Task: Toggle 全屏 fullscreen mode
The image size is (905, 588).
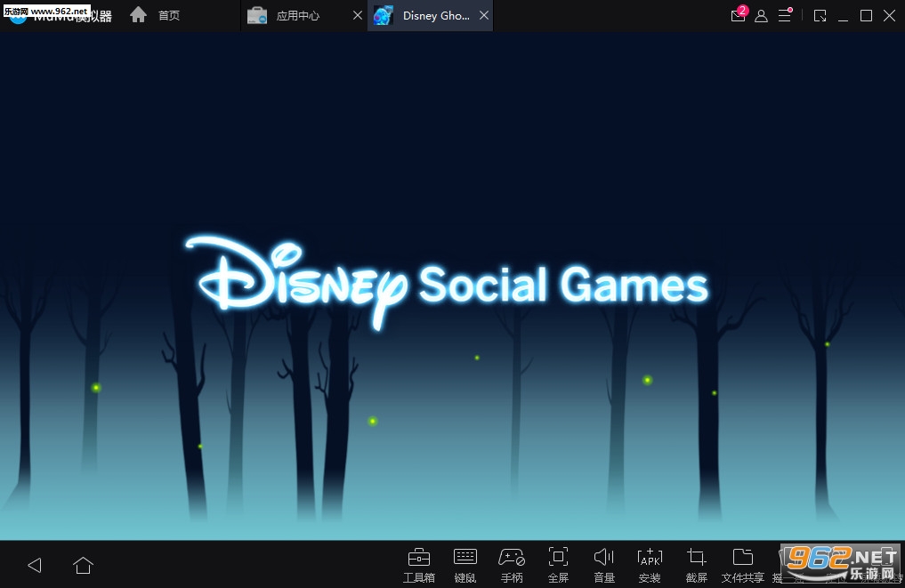Action: point(558,566)
